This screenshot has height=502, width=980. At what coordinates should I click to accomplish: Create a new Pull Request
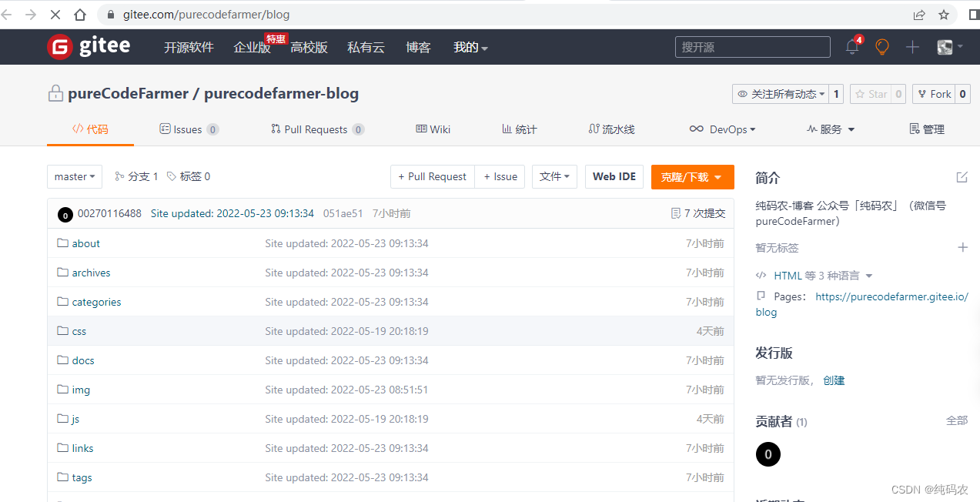(432, 176)
